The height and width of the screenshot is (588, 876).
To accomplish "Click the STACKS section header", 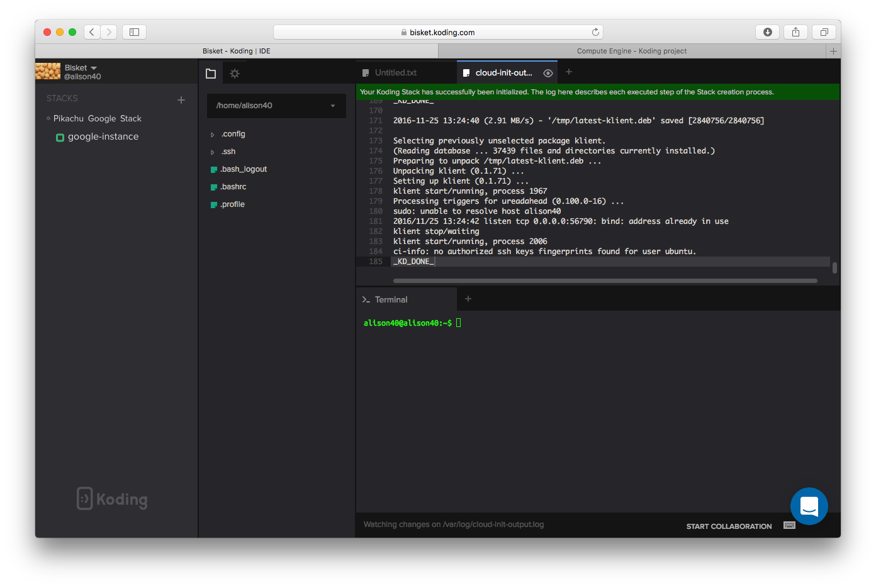I will tap(62, 99).
